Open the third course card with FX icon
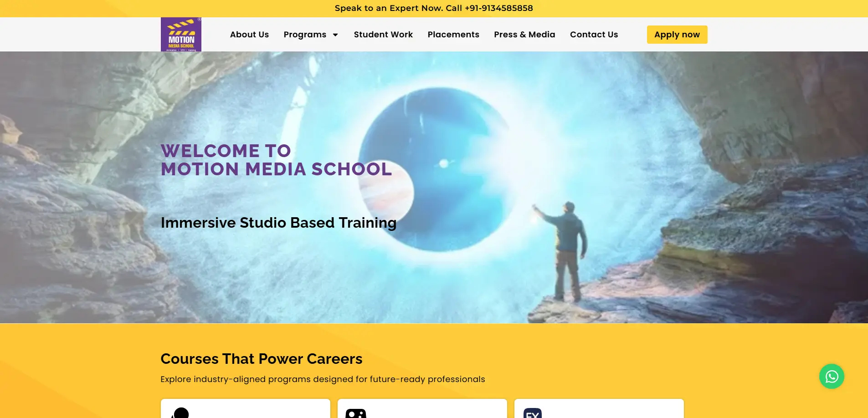The height and width of the screenshot is (418, 868). pos(599,408)
